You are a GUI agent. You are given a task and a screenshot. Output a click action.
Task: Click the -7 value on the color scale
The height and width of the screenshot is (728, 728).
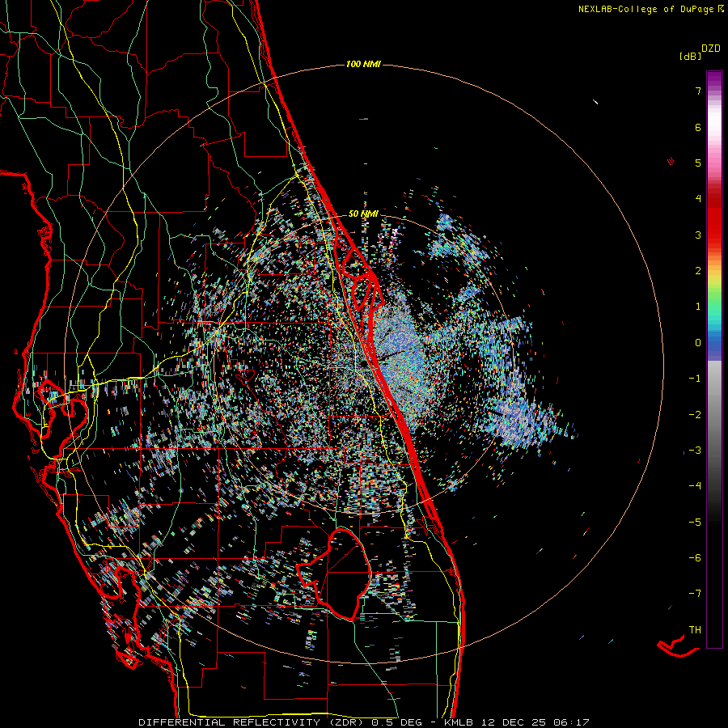(x=695, y=594)
